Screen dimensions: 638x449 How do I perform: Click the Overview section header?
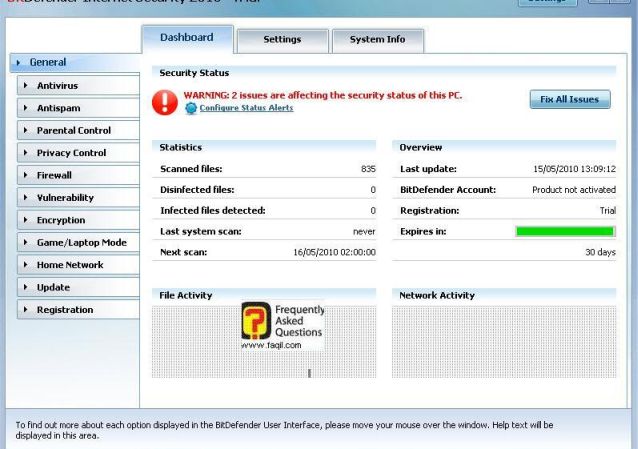421,147
